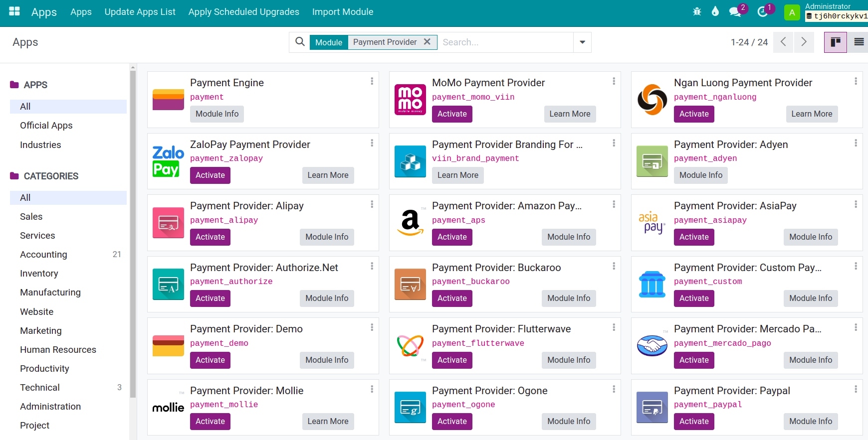Click the Mercado Pago handshake logo
This screenshot has height=440, width=868.
pyautogui.click(x=652, y=346)
